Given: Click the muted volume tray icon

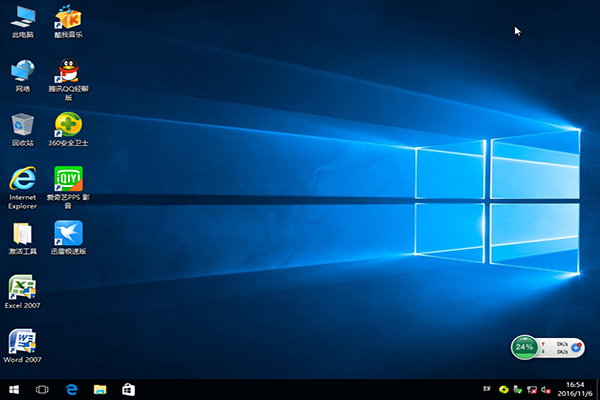Looking at the screenshot, I should click(546, 390).
